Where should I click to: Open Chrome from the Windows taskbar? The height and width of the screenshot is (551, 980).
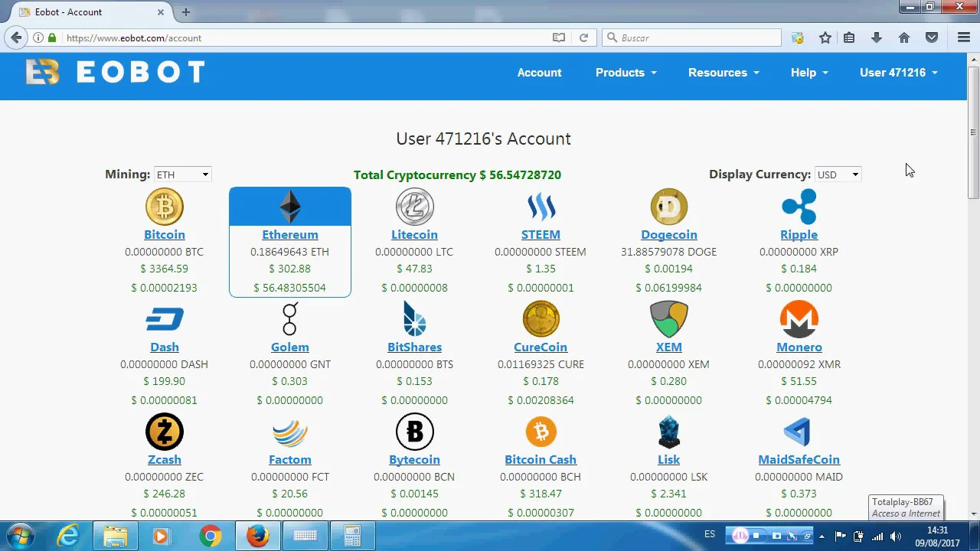[x=211, y=536]
